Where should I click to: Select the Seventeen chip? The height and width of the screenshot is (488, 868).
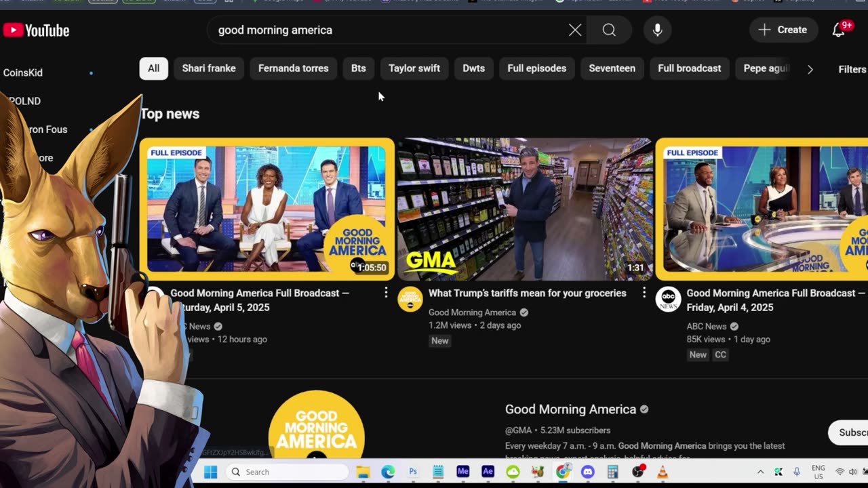tap(612, 68)
